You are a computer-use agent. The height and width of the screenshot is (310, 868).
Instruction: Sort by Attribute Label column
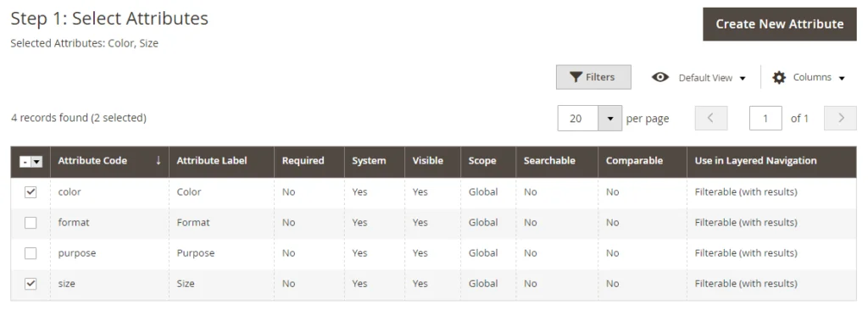(x=212, y=161)
